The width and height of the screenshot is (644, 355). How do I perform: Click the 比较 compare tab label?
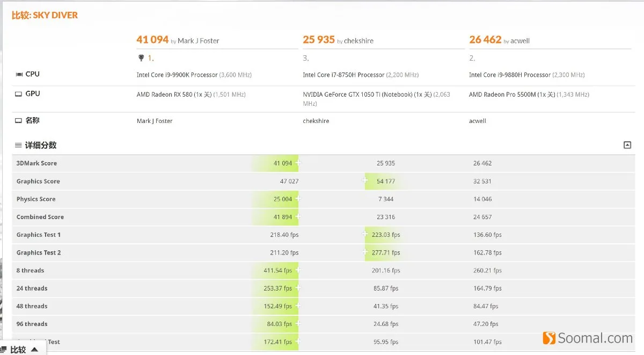[x=18, y=350]
